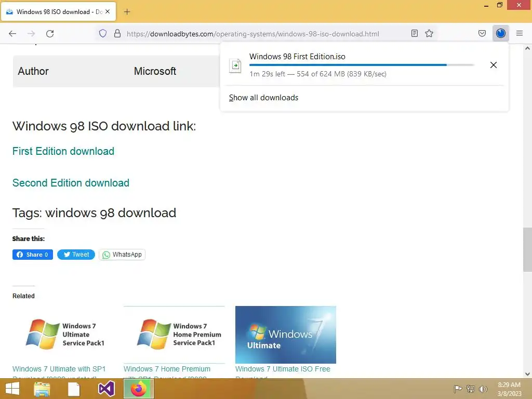The height and width of the screenshot is (399, 532).
Task: Click the ISO file icon in downloads panel
Action: coord(235,65)
